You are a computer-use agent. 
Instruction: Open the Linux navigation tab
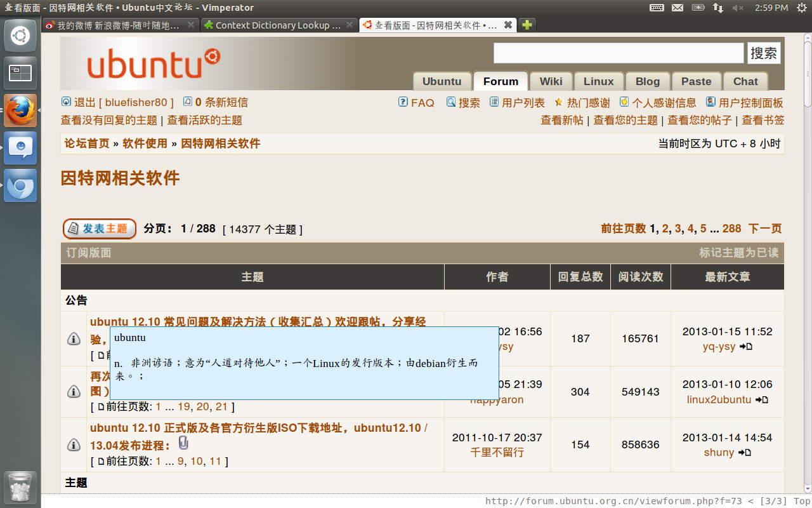599,81
